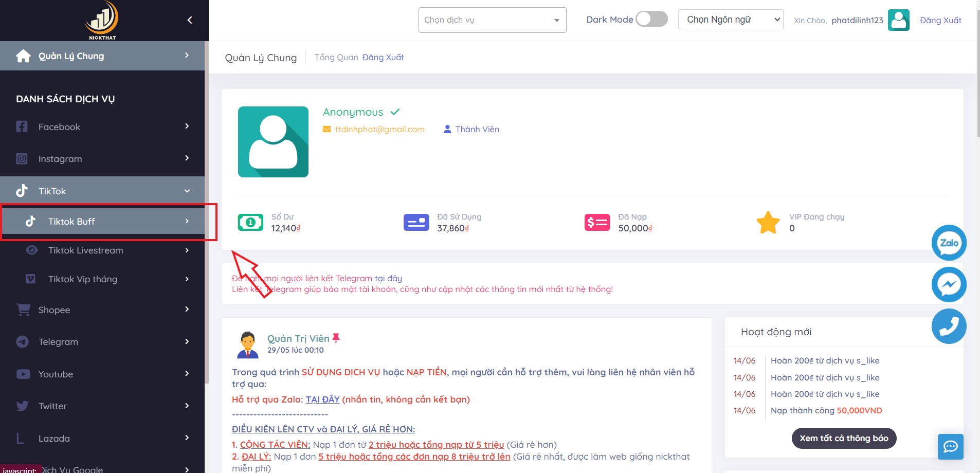
Task: Collapse sidebar with the left arrow icon
Action: 190,20
